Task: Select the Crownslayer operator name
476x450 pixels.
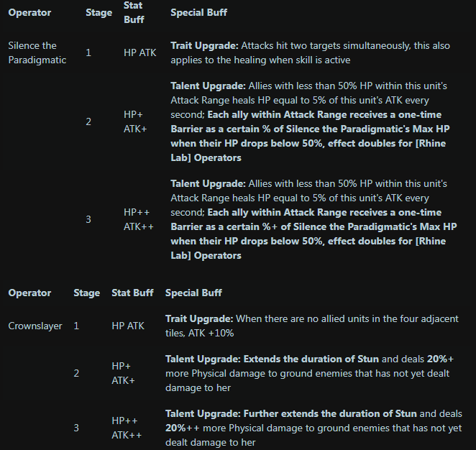Action: 35,326
